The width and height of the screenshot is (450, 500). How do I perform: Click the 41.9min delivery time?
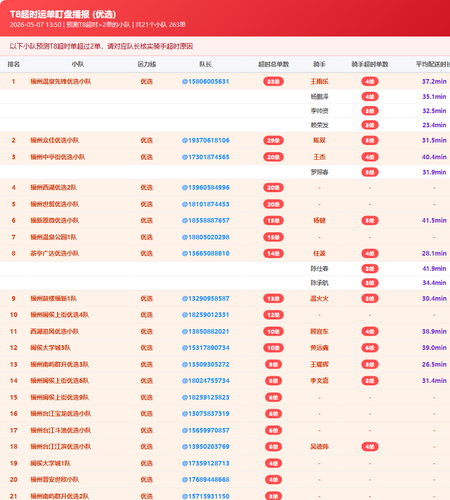pos(434,268)
